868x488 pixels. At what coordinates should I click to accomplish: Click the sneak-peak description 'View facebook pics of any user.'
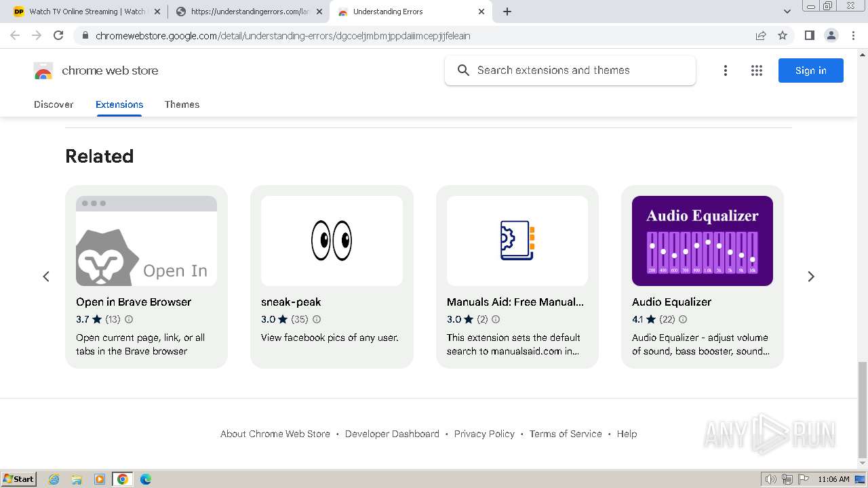click(330, 338)
